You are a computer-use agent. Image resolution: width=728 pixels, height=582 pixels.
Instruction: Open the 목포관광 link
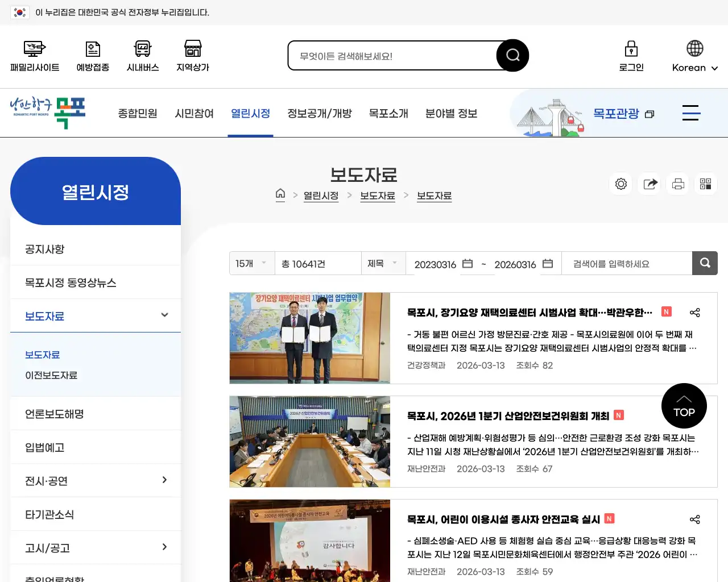[618, 113]
